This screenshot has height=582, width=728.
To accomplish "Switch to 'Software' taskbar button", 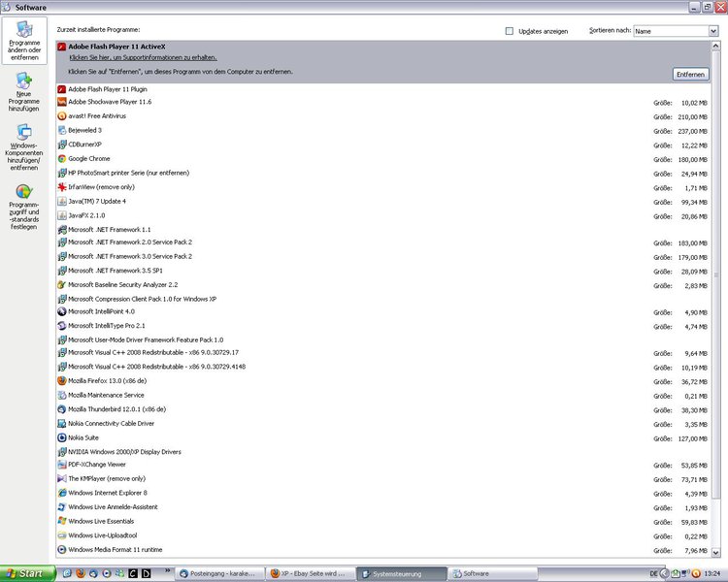I will pyautogui.click(x=492, y=573).
